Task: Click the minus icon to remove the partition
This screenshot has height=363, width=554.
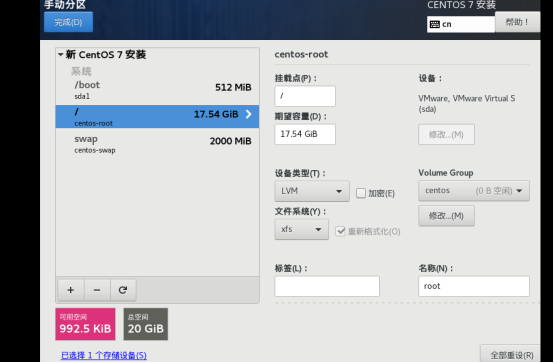Action: [97, 290]
